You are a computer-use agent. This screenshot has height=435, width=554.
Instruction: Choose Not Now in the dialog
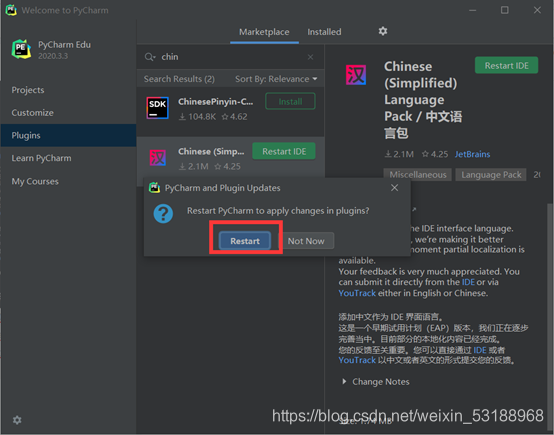coord(306,241)
